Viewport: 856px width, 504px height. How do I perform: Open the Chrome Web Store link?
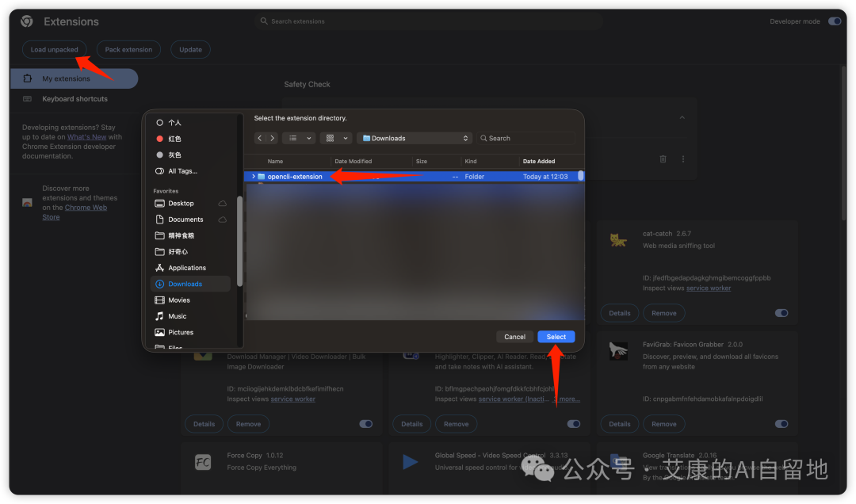point(86,208)
